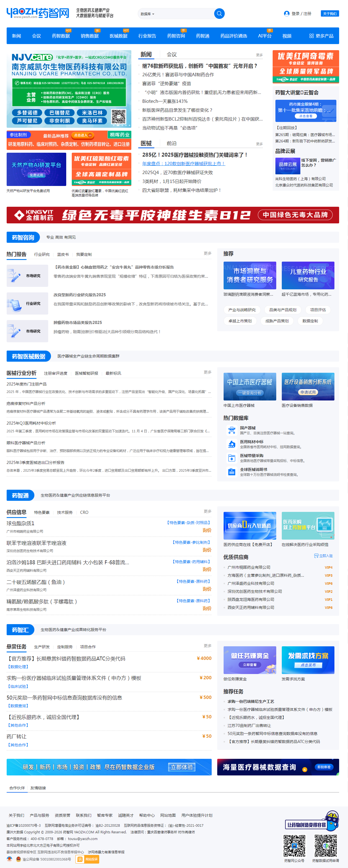Open 药品评价遴选 navigation item
348x868 pixels.
(234, 36)
